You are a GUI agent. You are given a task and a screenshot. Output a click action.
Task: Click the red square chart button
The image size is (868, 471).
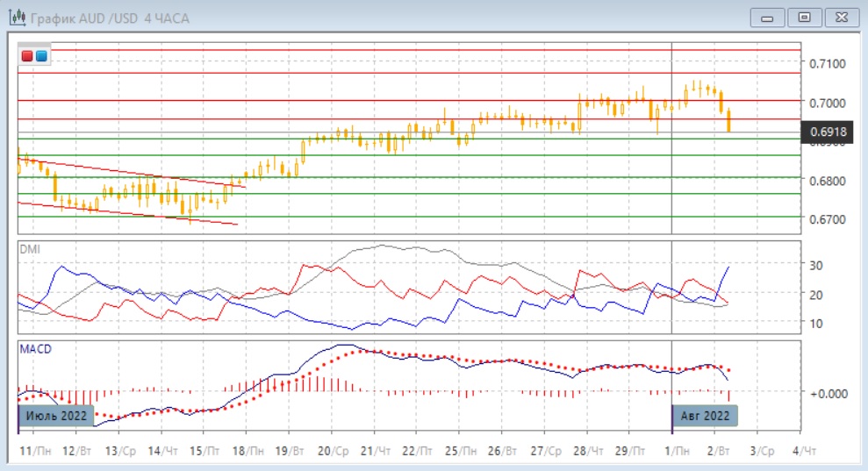28,56
